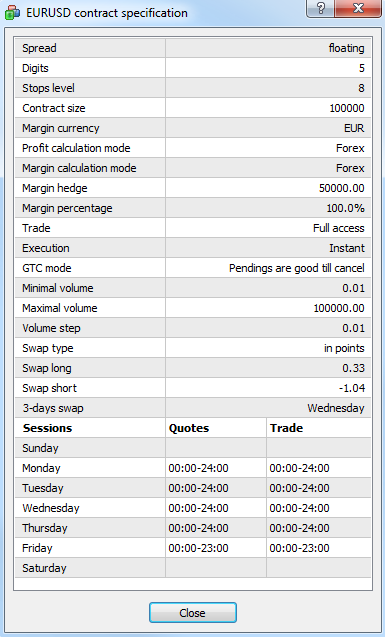Select Monday quotes session 00:00-24:00
The height and width of the screenshot is (637, 385).
click(199, 468)
